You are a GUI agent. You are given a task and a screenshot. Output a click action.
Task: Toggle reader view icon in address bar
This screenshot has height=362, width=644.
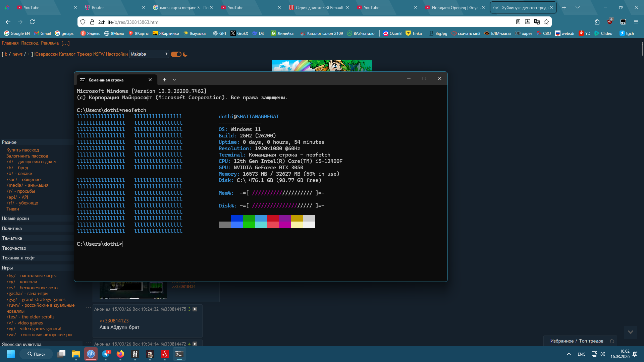[x=518, y=22]
